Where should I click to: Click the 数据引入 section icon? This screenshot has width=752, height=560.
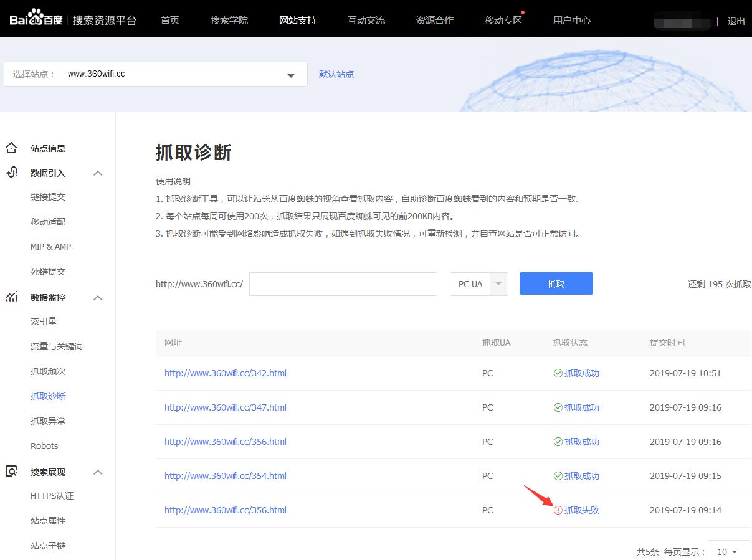click(11, 173)
